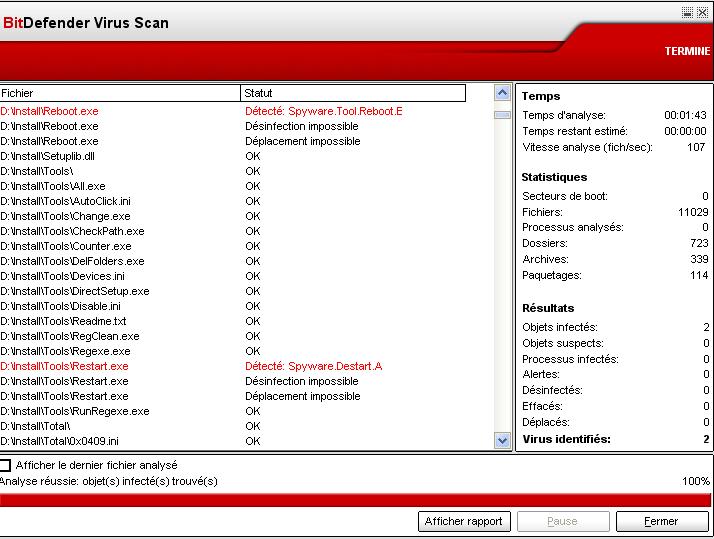The width and height of the screenshot is (714, 539).
Task: Click Paquetages count 114
Action: pos(699,275)
